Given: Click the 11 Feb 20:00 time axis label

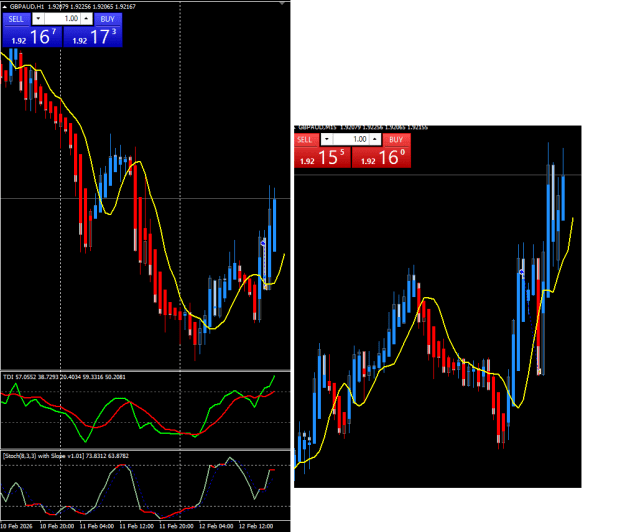Looking at the screenshot, I should (177, 526).
